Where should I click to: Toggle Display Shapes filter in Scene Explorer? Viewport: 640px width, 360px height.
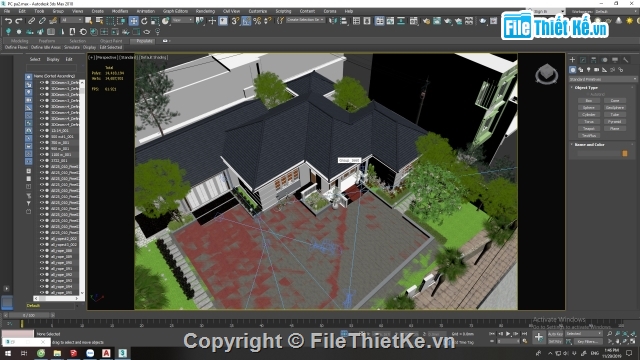[x=29, y=84]
